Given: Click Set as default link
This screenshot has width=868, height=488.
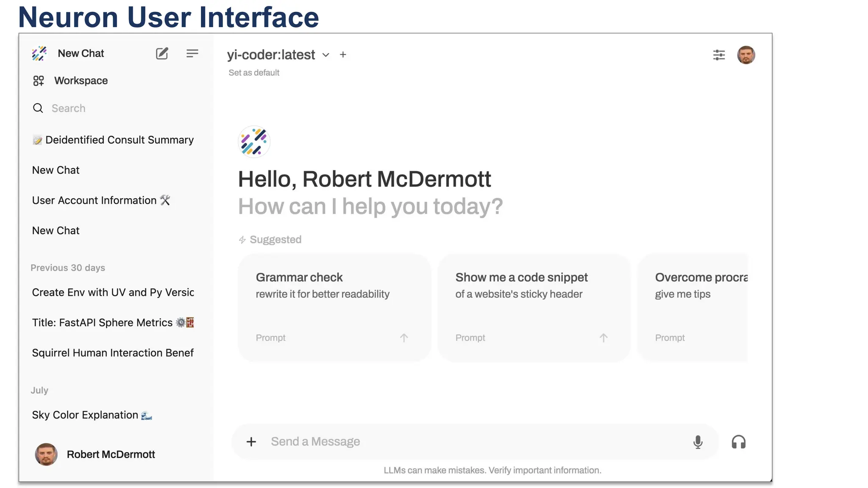Looking at the screenshot, I should coord(254,73).
